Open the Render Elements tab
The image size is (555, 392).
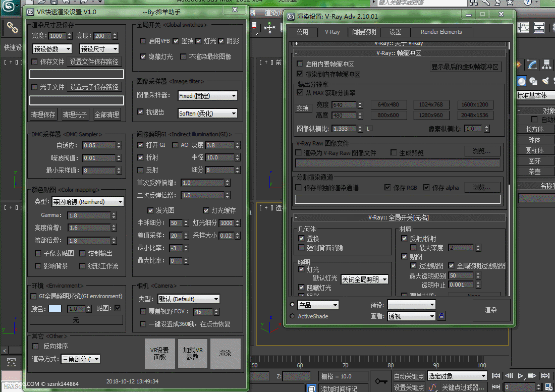[441, 32]
